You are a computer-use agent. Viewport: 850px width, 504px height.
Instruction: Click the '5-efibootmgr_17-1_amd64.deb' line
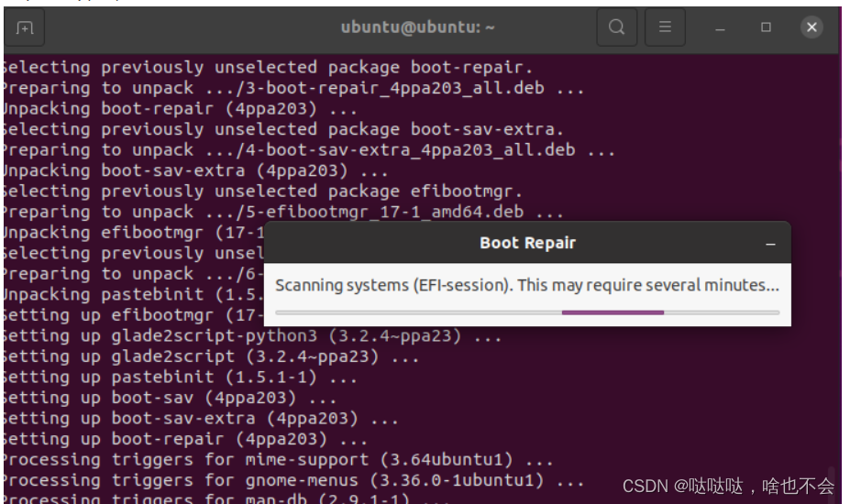[282, 212]
